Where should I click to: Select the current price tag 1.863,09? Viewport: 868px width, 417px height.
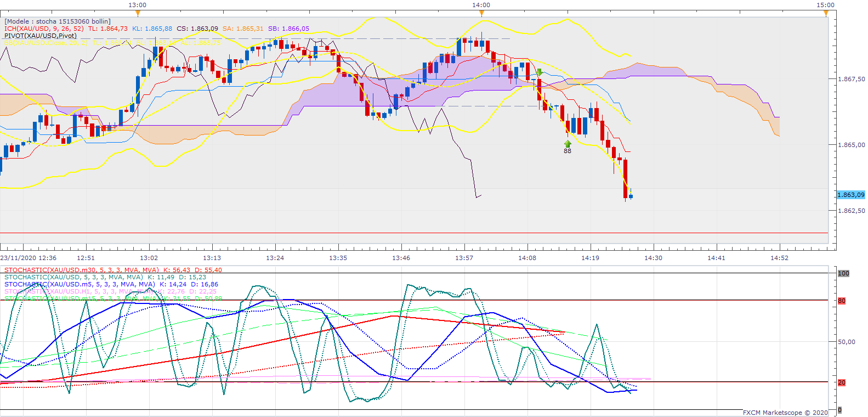click(851, 195)
